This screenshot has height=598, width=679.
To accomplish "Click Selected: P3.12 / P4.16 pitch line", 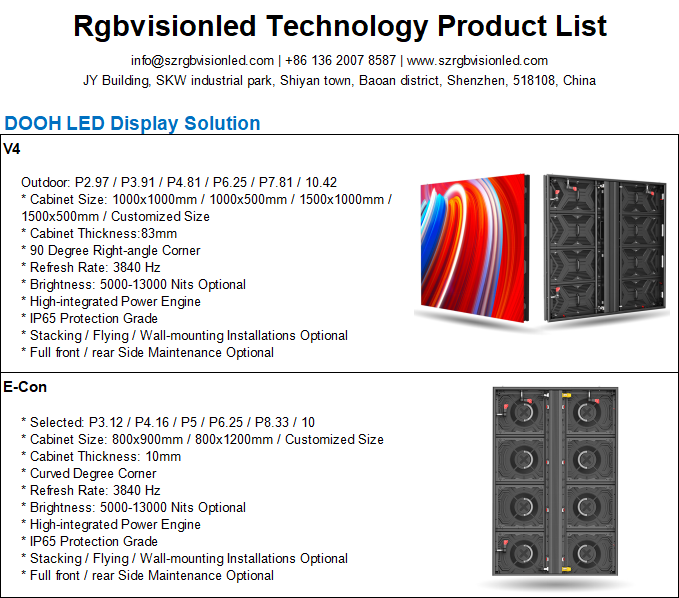I will point(168,422).
